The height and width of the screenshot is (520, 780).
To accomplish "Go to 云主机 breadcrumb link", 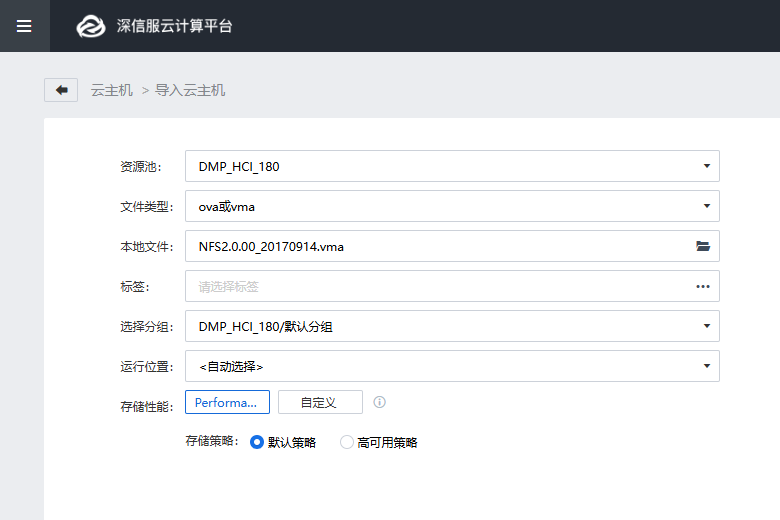I will coord(111,90).
